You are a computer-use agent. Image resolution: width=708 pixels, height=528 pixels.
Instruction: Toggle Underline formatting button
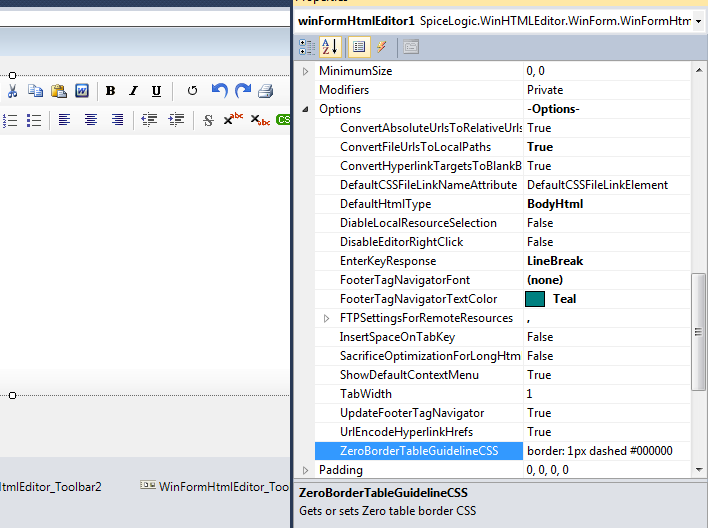point(156,91)
